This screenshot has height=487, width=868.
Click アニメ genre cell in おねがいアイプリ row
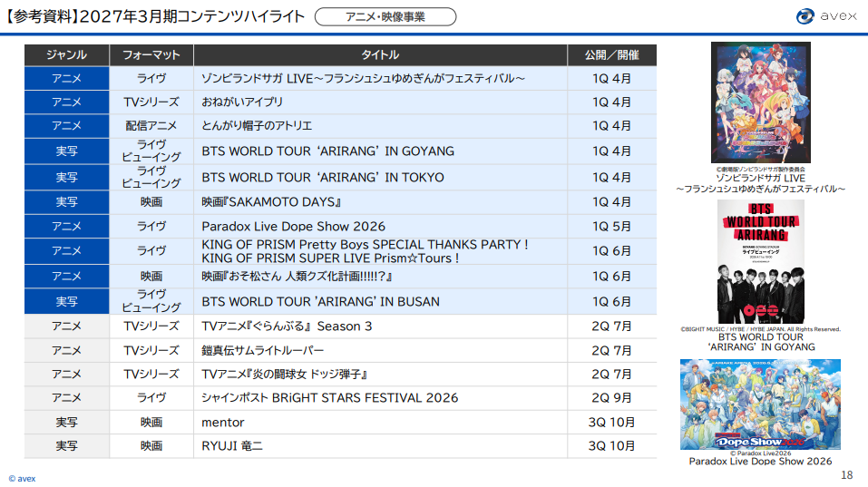(66, 102)
